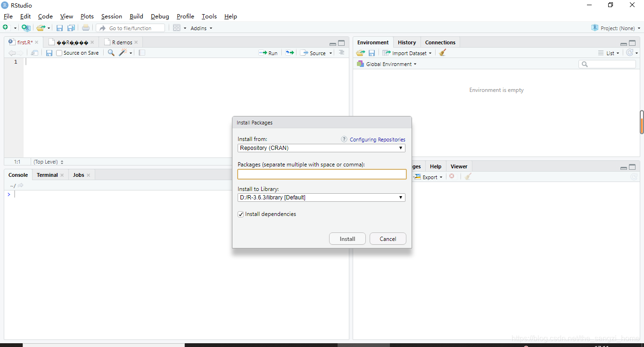This screenshot has width=644, height=347.
Task: Click the console working directory arrow icon
Action: click(x=21, y=185)
